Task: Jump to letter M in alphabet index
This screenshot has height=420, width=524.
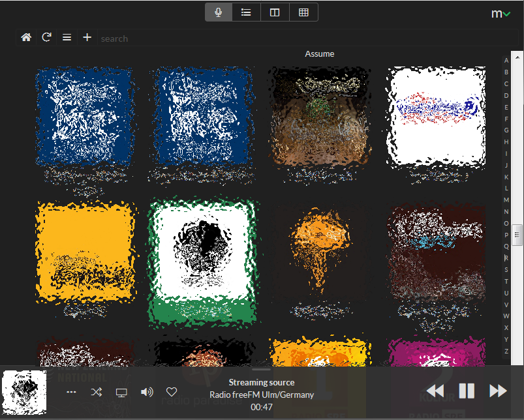Action: [506, 200]
